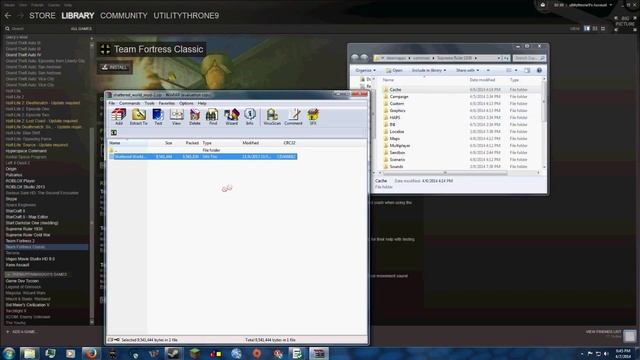This screenshot has height=360, width=640.
Task: Select the Cache folder in Explorer
Action: click(x=395, y=89)
